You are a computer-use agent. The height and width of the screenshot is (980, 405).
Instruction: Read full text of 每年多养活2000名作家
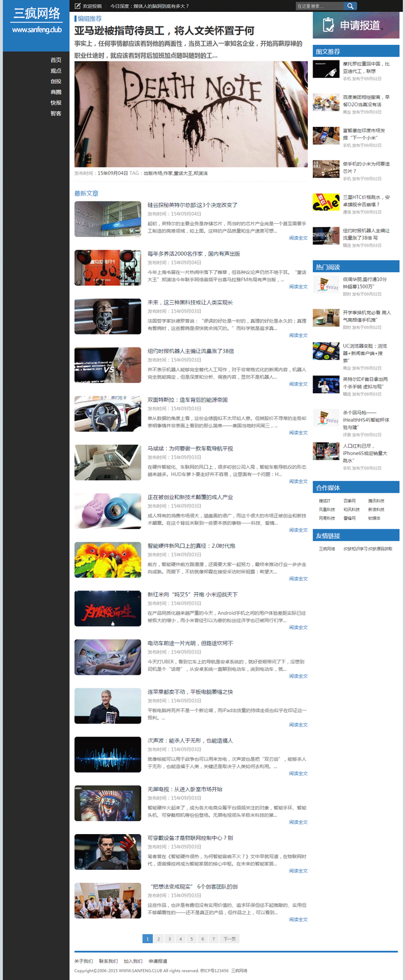click(298, 287)
